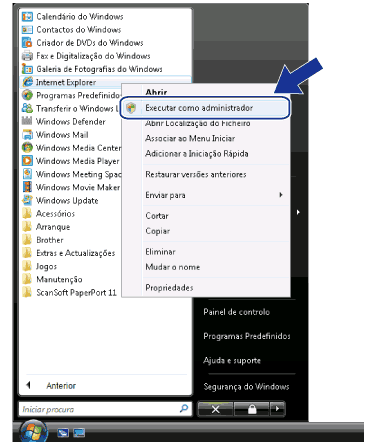This screenshot has height=443, width=374.
Task: Choose Mudar o nome
Action: (x=173, y=267)
